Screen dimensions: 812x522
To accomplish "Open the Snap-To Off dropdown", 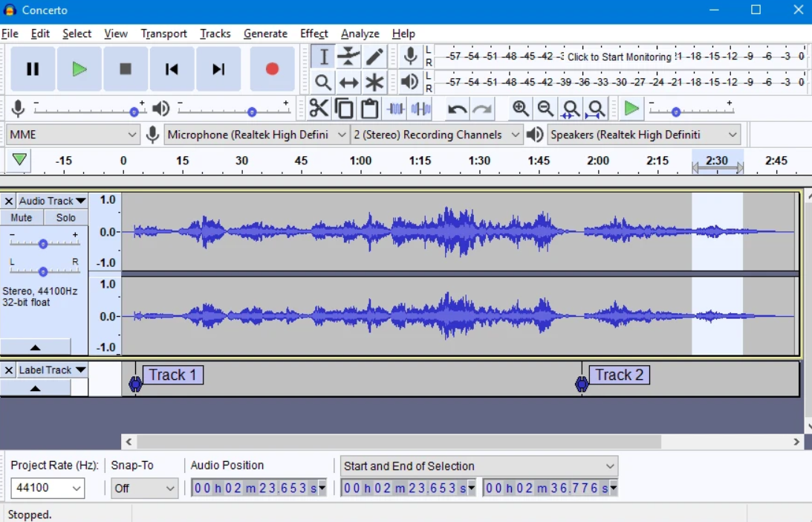I will pos(143,488).
